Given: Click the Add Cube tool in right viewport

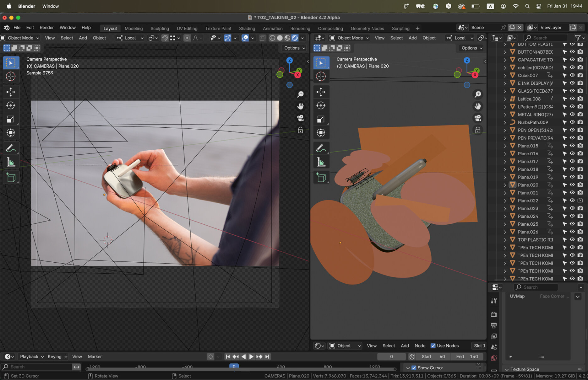Looking at the screenshot, I should 321,178.
